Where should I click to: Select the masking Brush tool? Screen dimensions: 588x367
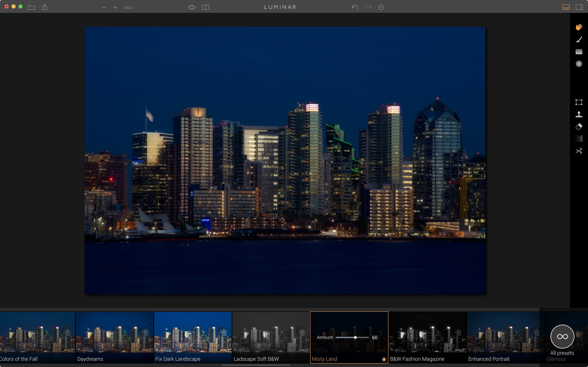579,39
